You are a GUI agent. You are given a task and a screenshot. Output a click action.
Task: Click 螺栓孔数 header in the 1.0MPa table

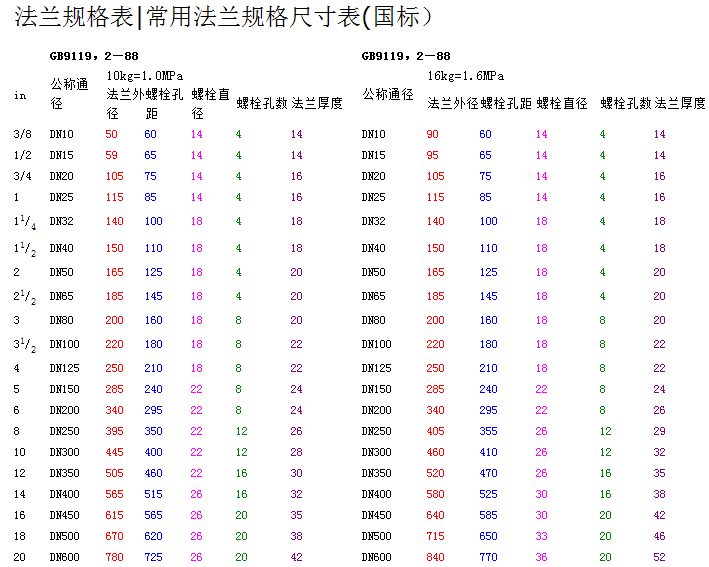[x=262, y=103]
